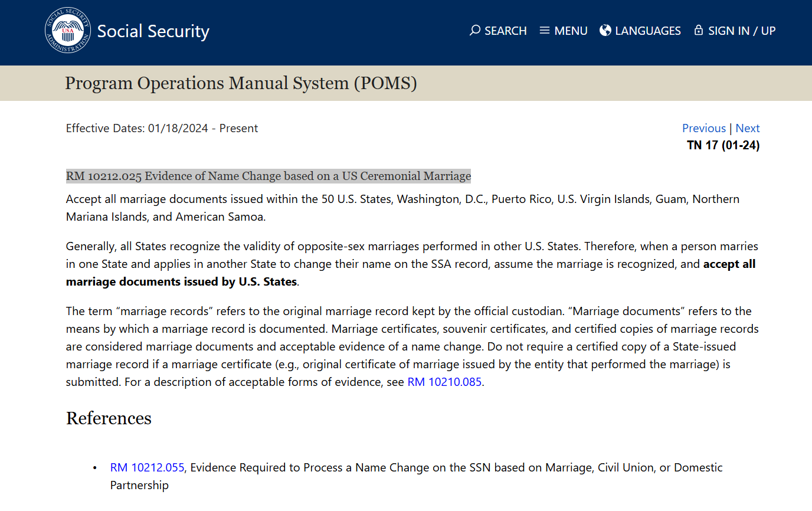The image size is (812, 511).
Task: Go to the Previous section link
Action: 703,129
